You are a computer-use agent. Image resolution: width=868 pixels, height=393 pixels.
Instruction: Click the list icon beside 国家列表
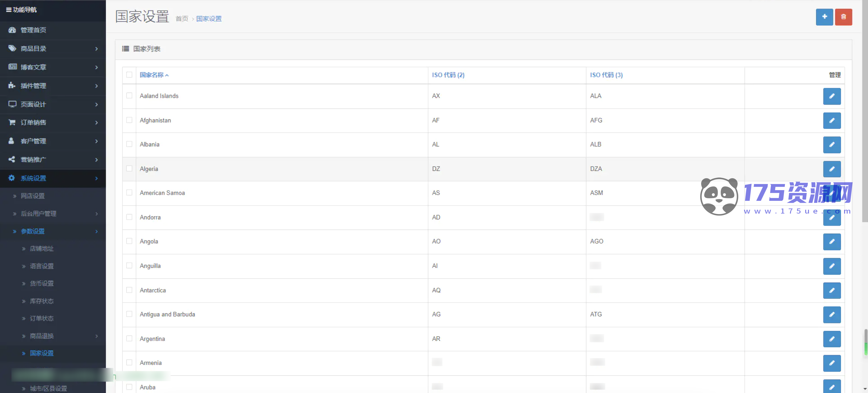coord(125,49)
